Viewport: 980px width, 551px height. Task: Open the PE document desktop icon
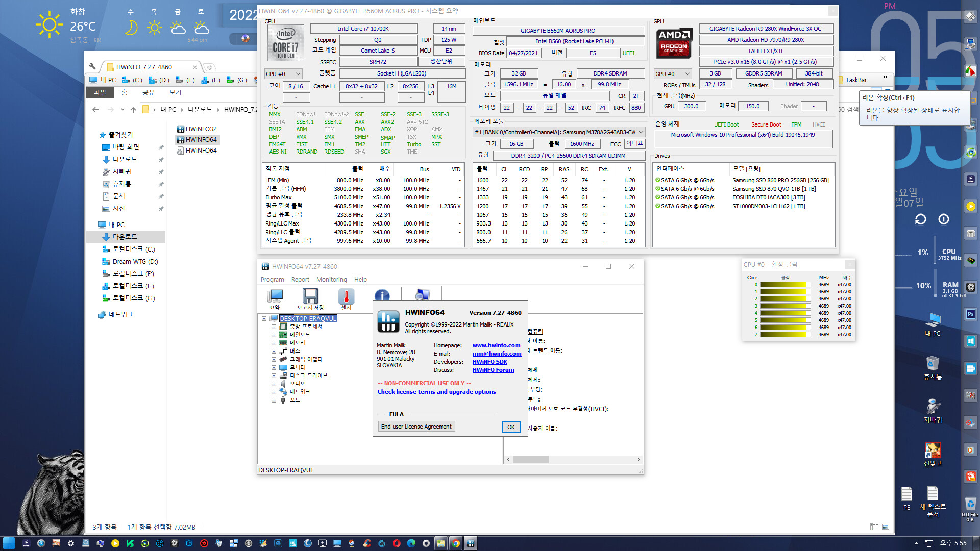(x=906, y=498)
